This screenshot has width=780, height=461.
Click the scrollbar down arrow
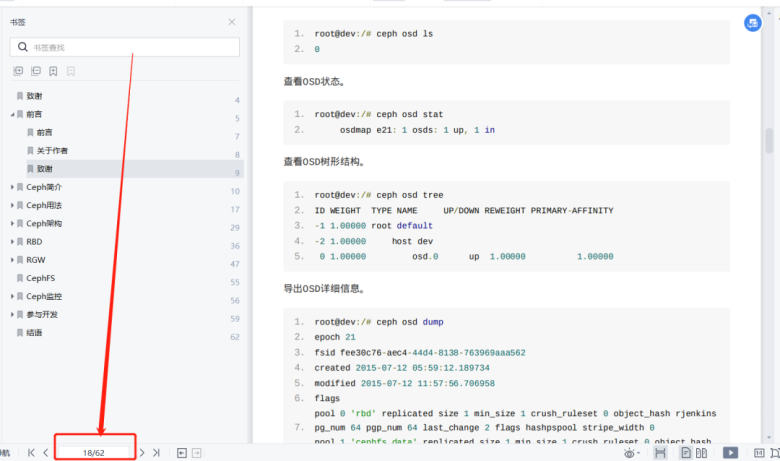pyautogui.click(x=769, y=438)
